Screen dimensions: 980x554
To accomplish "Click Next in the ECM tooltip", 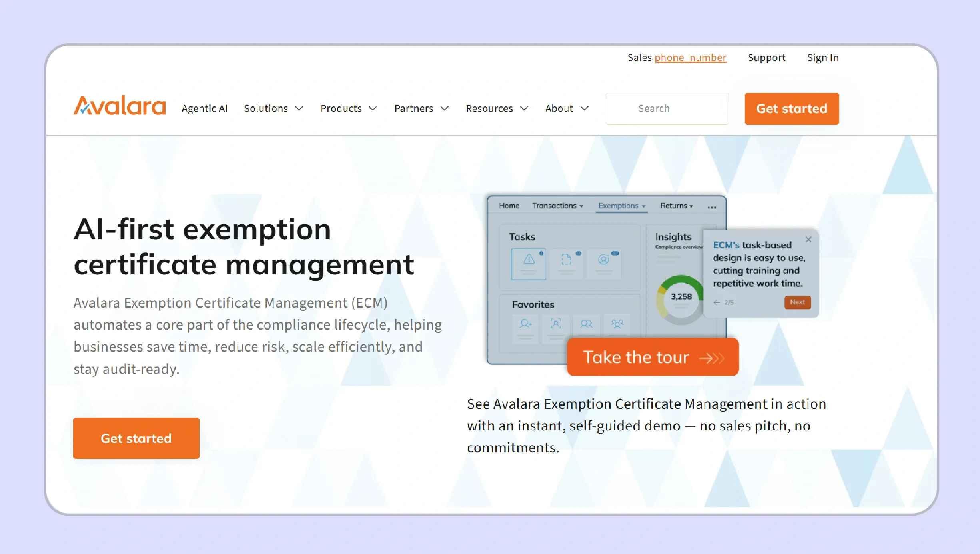I will [798, 302].
